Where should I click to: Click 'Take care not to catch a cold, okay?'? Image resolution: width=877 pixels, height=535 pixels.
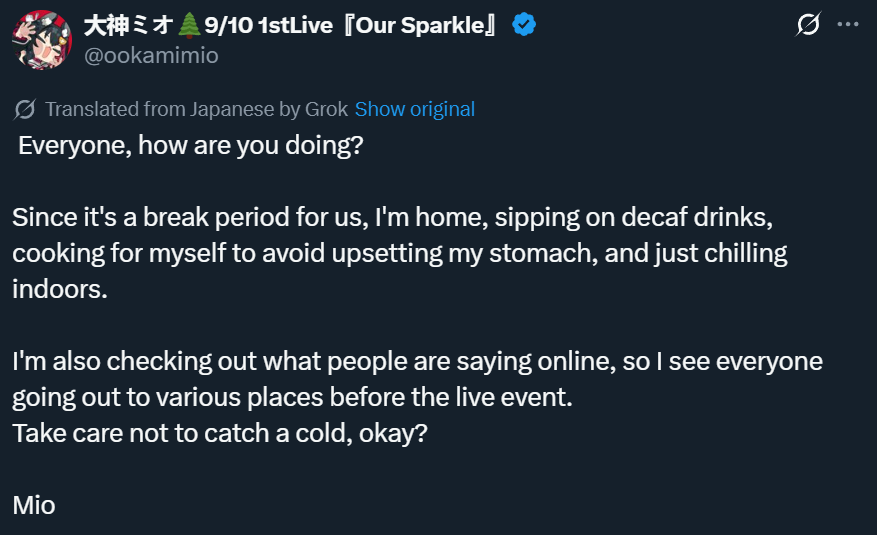point(220,433)
